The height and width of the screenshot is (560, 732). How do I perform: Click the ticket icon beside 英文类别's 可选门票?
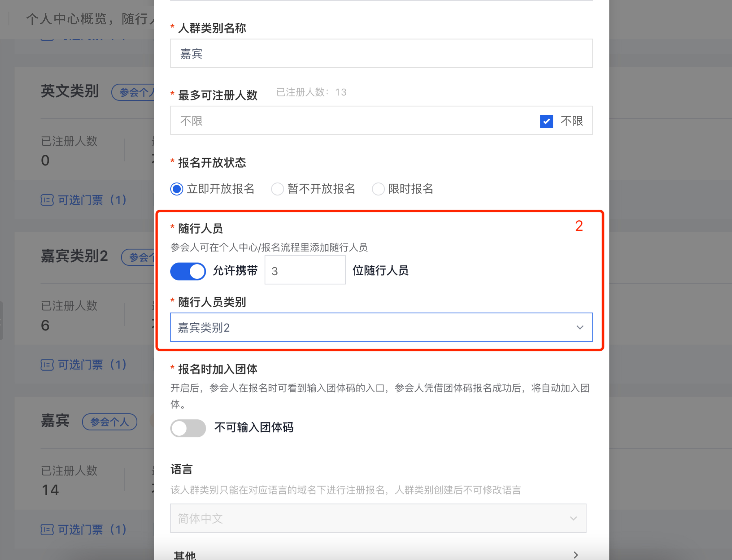[48, 200]
